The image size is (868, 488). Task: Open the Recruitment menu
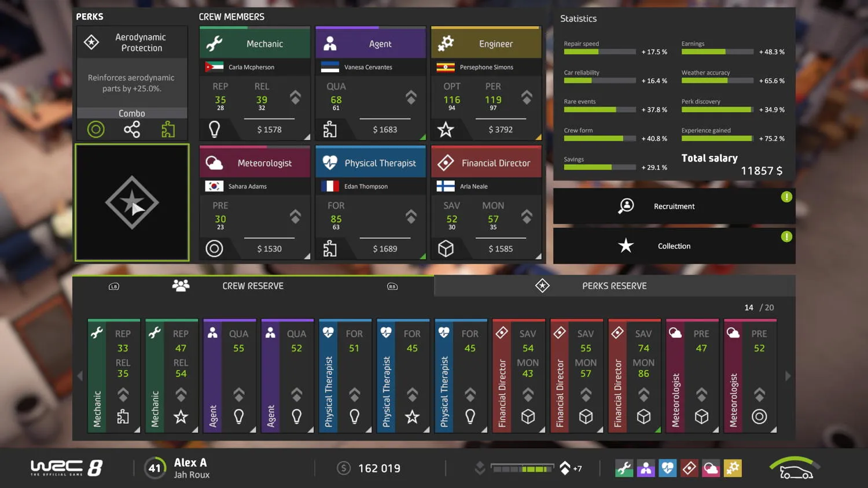click(x=674, y=206)
